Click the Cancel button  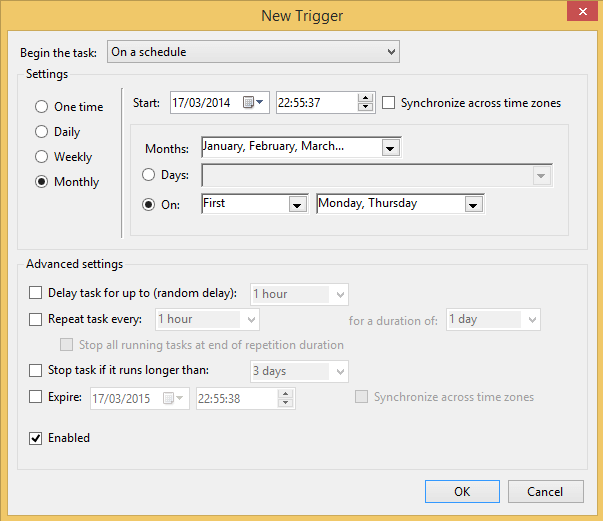tap(545, 491)
